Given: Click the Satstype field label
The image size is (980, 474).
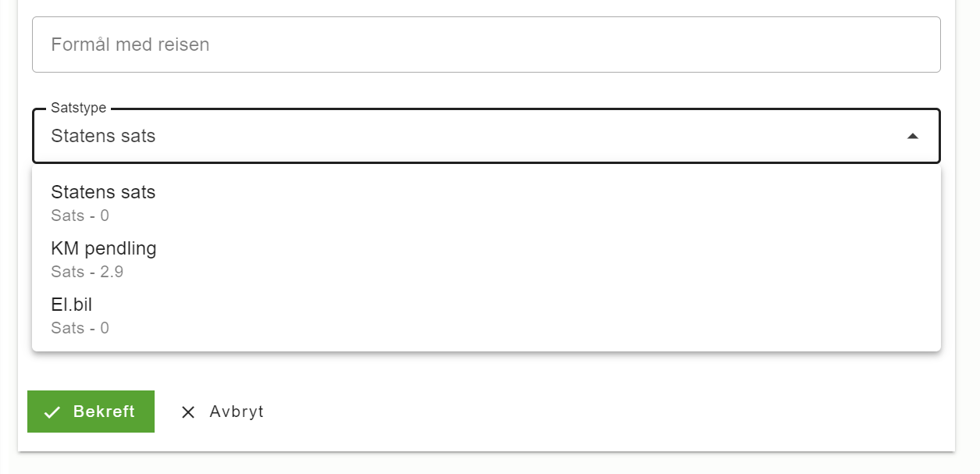Looking at the screenshot, I should 78,108.
